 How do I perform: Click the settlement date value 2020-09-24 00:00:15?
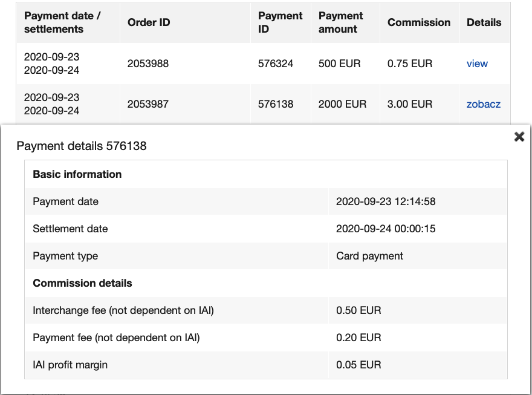[386, 229]
